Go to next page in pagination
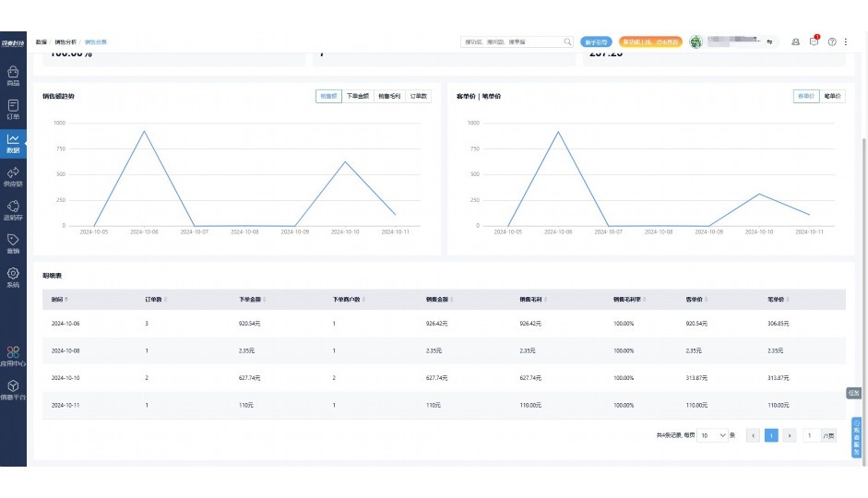The height and width of the screenshot is (498, 868). 790,435
